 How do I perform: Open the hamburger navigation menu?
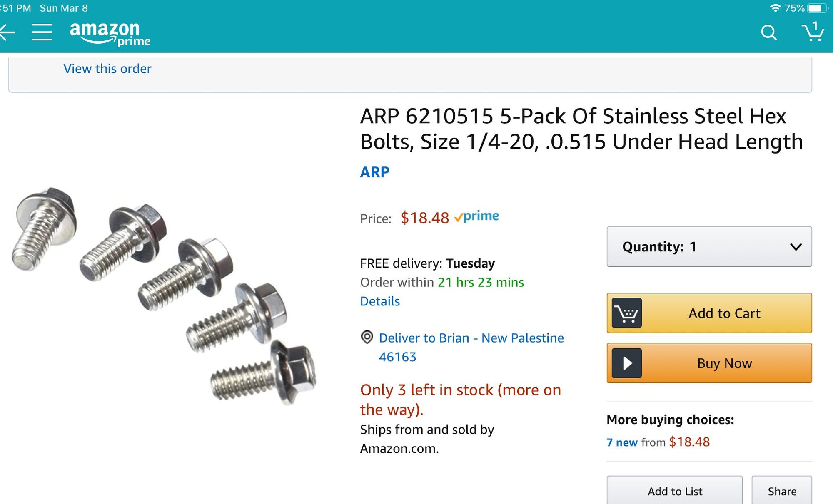point(42,32)
